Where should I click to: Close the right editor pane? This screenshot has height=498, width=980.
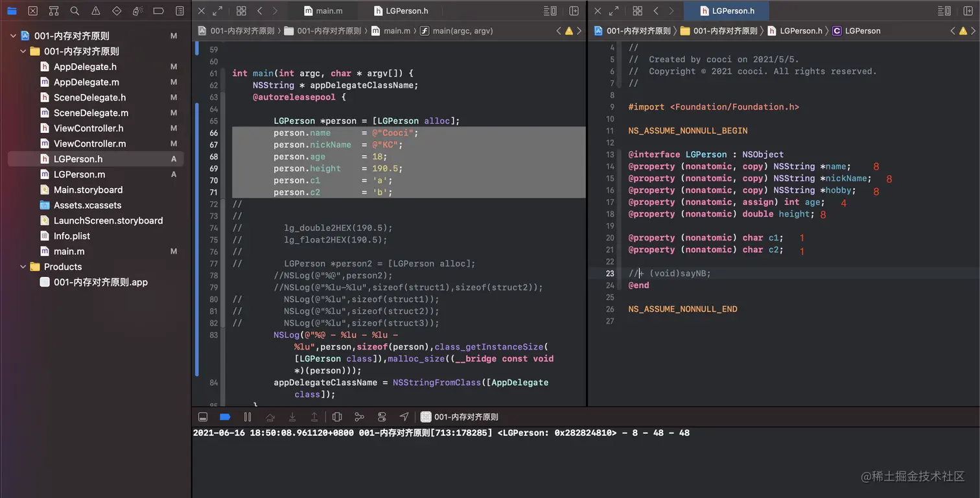[598, 11]
